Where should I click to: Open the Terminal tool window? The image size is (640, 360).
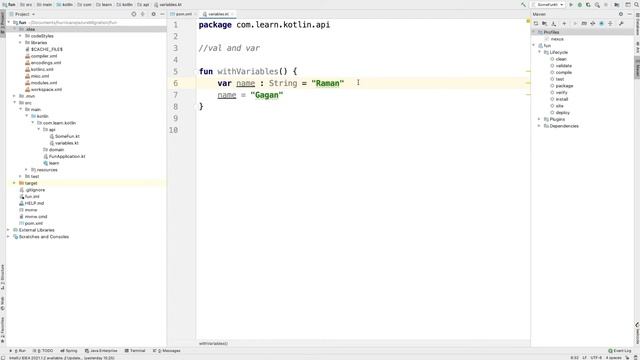coord(135,351)
